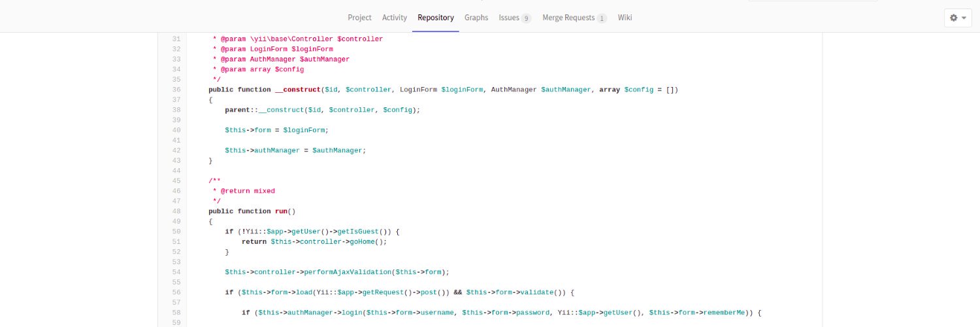Click line number 46

[x=176, y=191]
